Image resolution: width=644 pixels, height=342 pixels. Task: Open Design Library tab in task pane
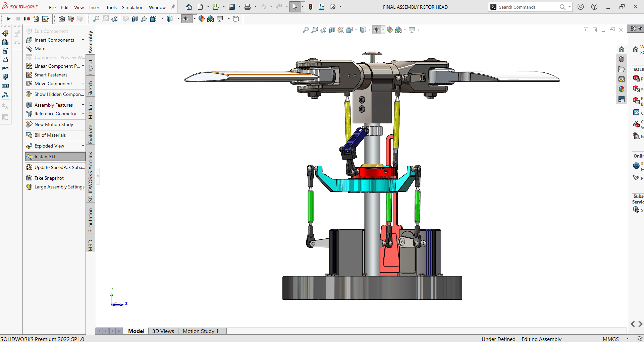(x=622, y=59)
